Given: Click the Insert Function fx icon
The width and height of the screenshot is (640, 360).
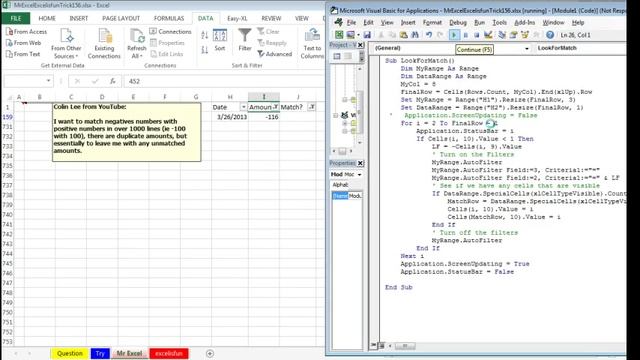Looking at the screenshot, I should point(113,81).
